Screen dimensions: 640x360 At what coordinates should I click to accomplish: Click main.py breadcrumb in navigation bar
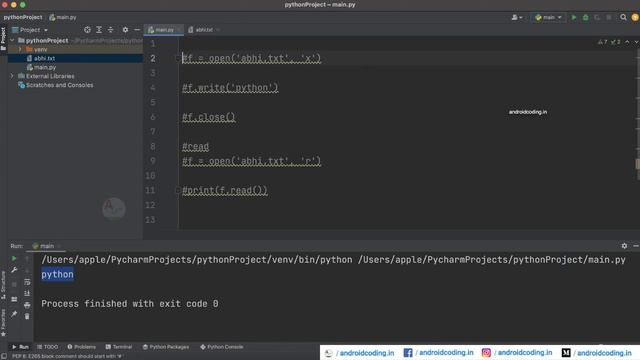(x=63, y=17)
